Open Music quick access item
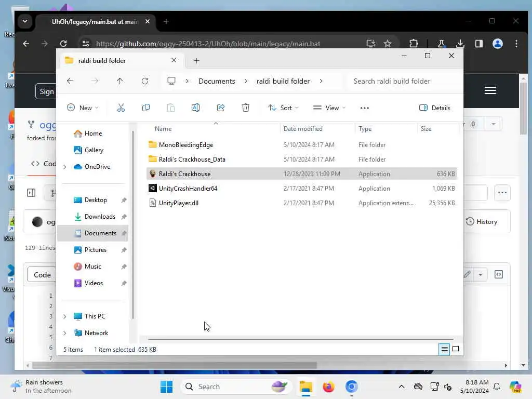This screenshot has width=532, height=399. [x=92, y=267]
